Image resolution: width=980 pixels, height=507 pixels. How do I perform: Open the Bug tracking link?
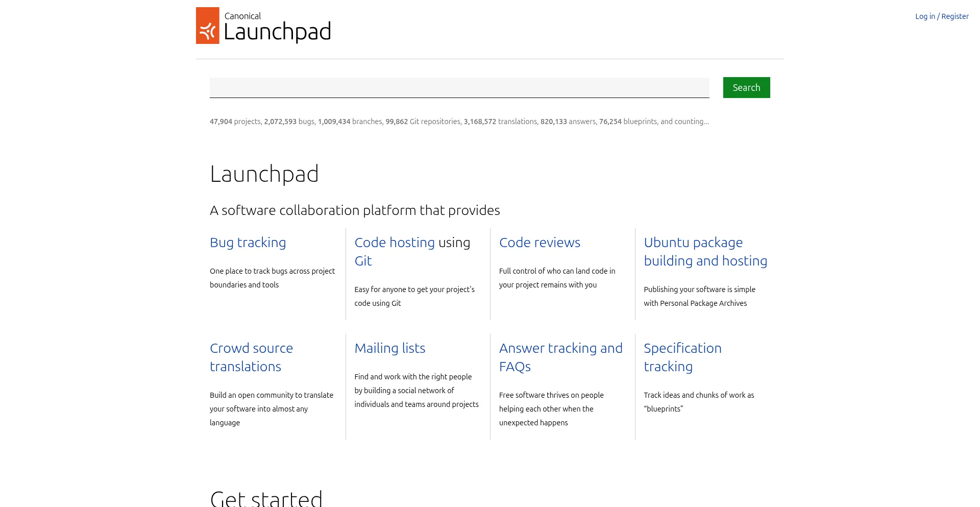[x=248, y=243]
